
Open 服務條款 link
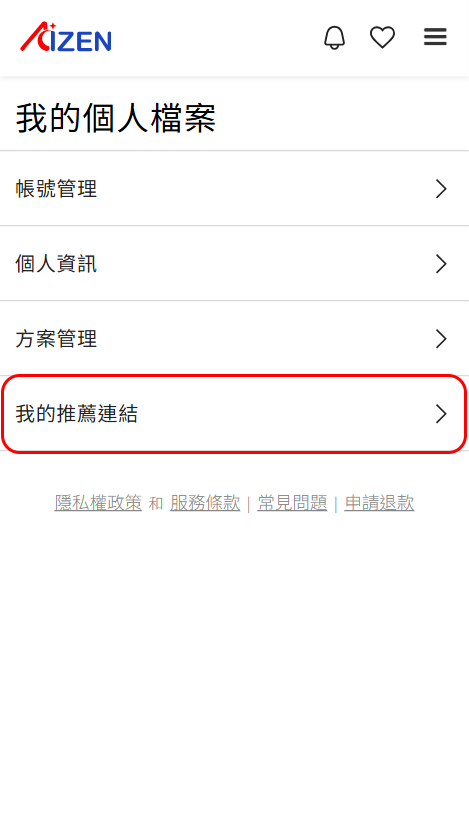pyautogui.click(x=205, y=503)
